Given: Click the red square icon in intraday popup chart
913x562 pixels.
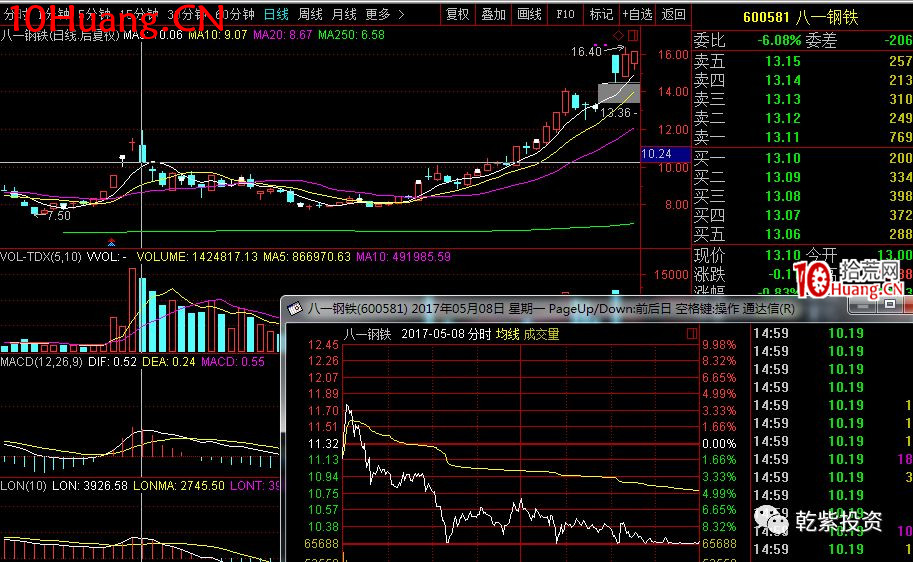Looking at the screenshot, I should [x=692, y=334].
